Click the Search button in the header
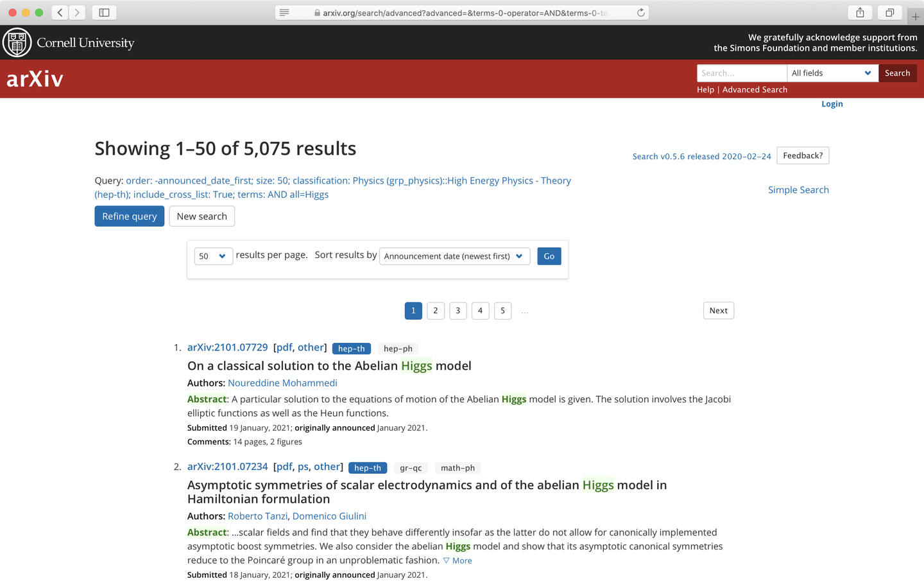 coord(897,73)
